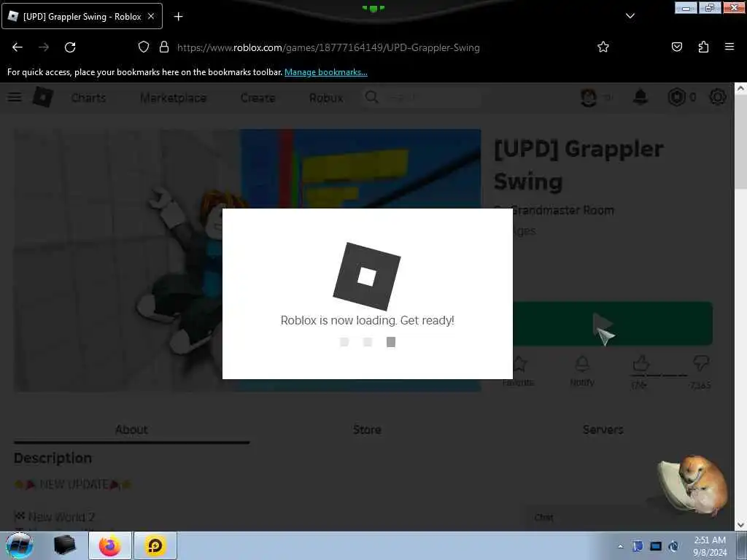Switch to the Servers tab
The image size is (747, 560).
point(603,429)
